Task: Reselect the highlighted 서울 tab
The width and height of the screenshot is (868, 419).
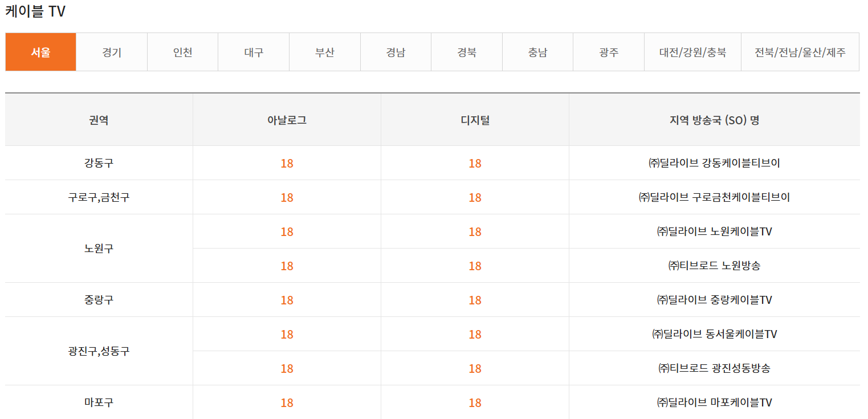Action: tap(40, 51)
